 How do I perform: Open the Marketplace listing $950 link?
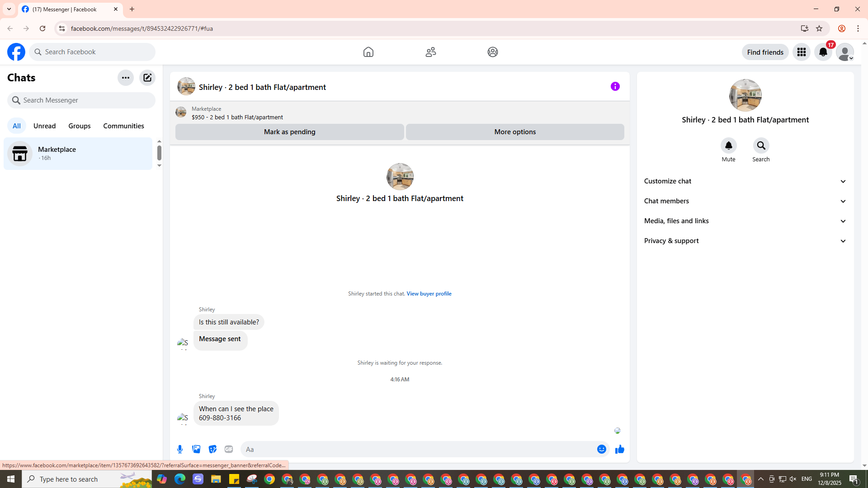point(237,117)
